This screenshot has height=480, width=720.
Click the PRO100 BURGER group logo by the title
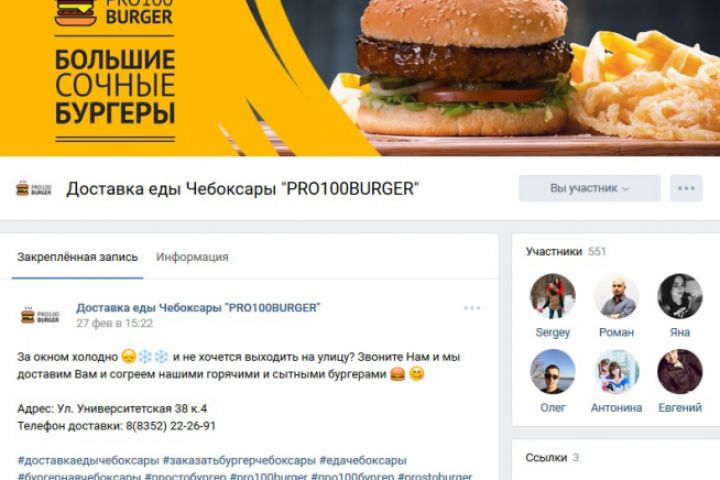[x=34, y=189]
